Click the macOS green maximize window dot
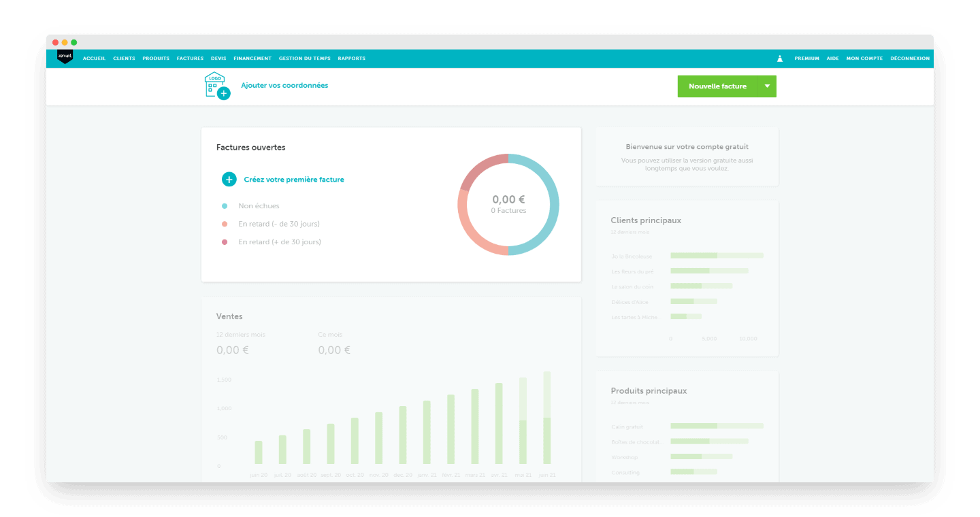 pyautogui.click(x=74, y=42)
